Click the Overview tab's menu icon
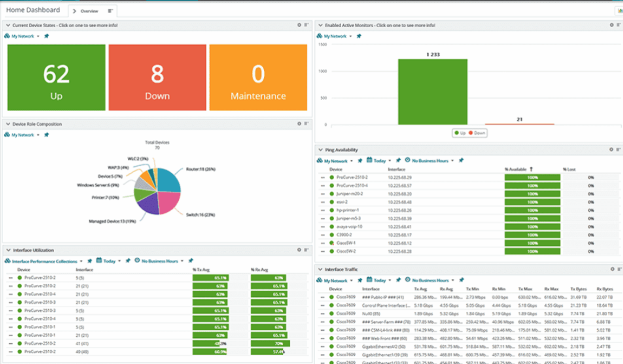This screenshot has height=364, width=623. 111,11
